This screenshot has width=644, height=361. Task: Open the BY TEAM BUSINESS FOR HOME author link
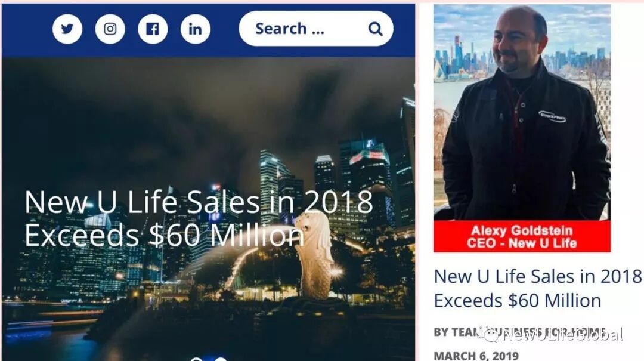coord(519,332)
